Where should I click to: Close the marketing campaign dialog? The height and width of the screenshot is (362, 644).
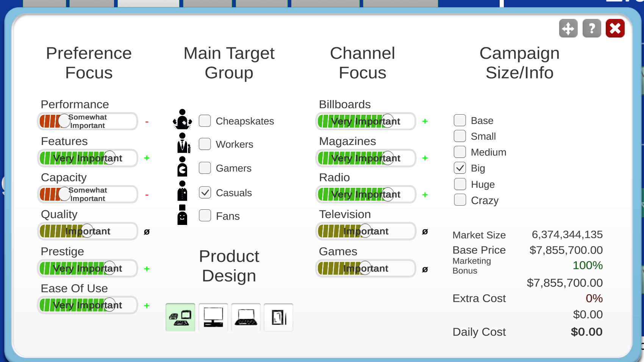pos(615,28)
